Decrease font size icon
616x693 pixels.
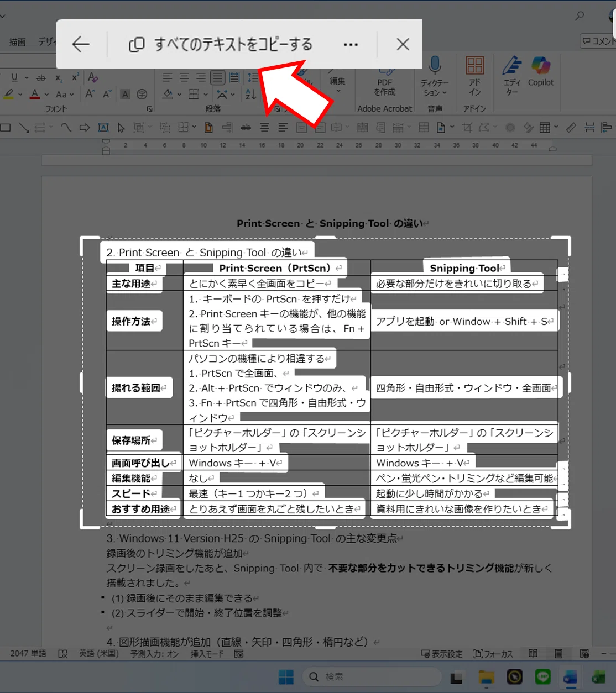click(x=107, y=94)
